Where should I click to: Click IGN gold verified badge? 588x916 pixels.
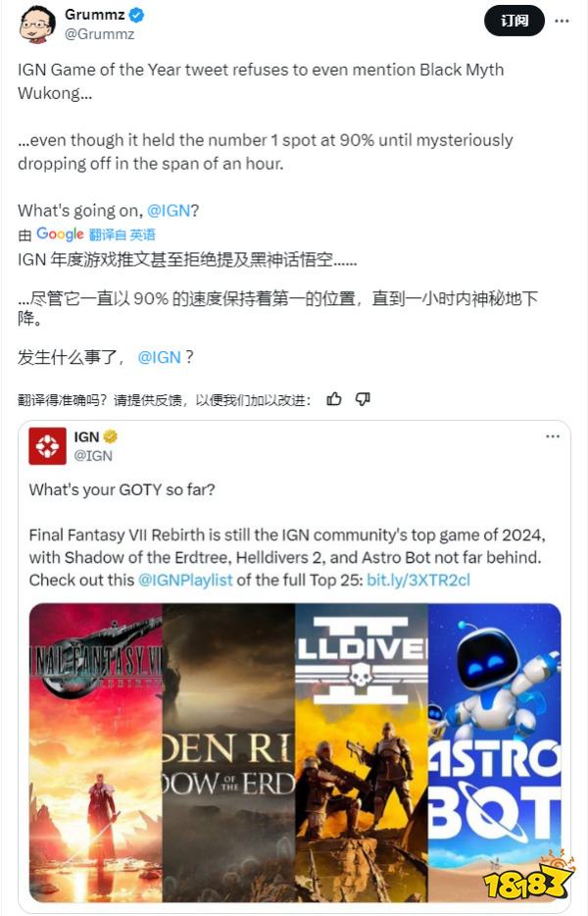pos(111,436)
